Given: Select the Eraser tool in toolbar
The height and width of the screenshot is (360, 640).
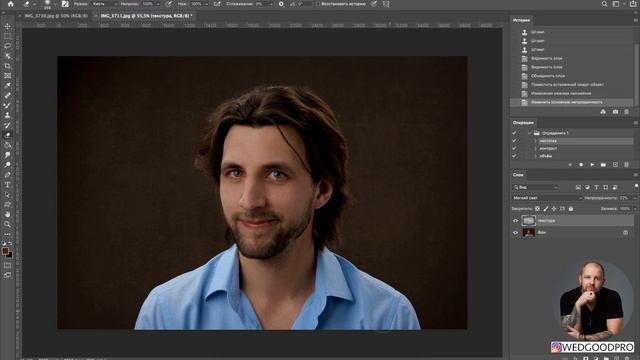Looking at the screenshot, I should point(7,135).
